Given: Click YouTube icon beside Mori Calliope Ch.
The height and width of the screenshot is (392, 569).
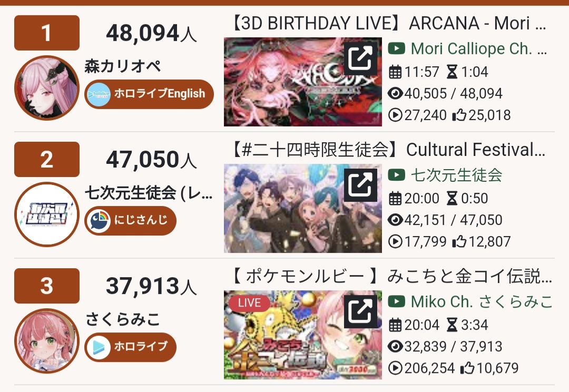Looking at the screenshot, I should click(396, 48).
